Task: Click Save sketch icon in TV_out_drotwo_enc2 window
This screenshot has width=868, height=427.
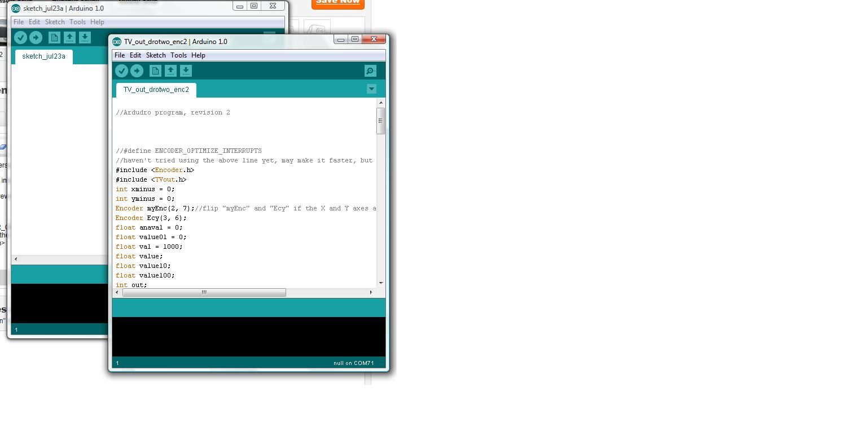Action: (x=186, y=71)
